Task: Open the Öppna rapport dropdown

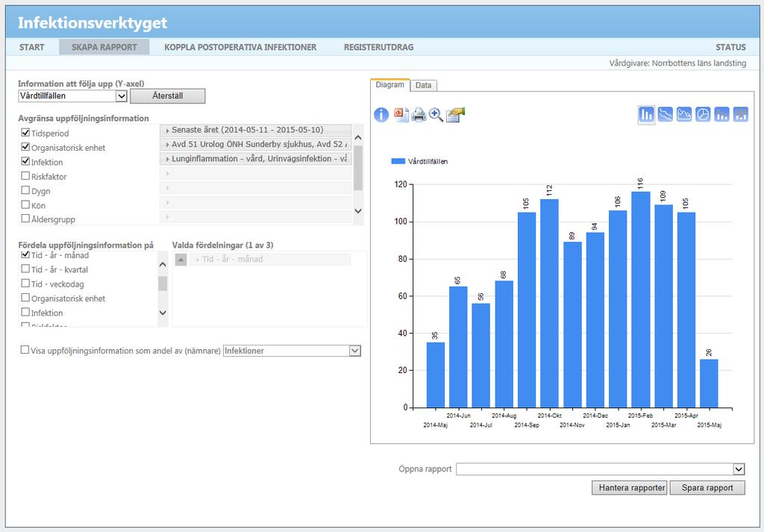Action: (601, 469)
